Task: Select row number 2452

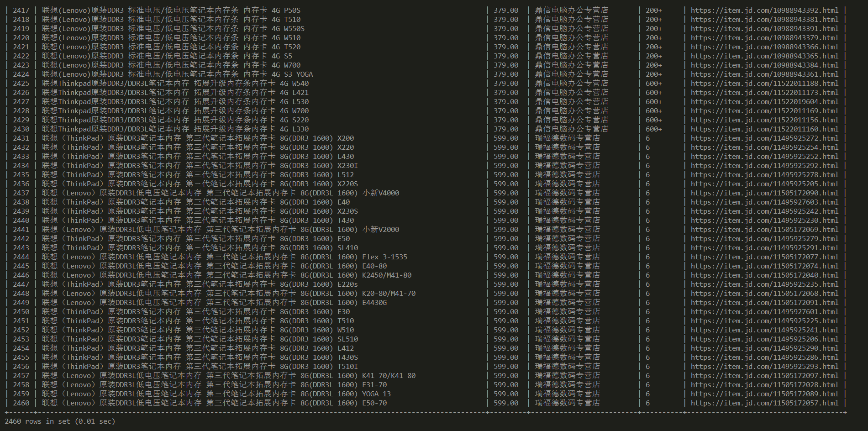Action: 21,330
